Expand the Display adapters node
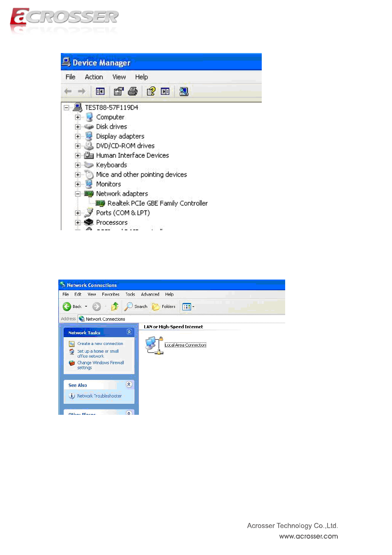 [x=78, y=136]
